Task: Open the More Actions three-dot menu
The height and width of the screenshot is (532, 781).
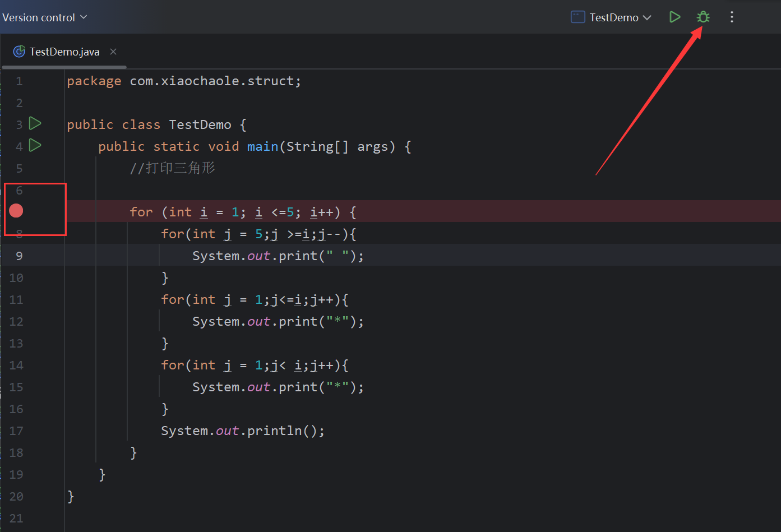Action: point(732,17)
